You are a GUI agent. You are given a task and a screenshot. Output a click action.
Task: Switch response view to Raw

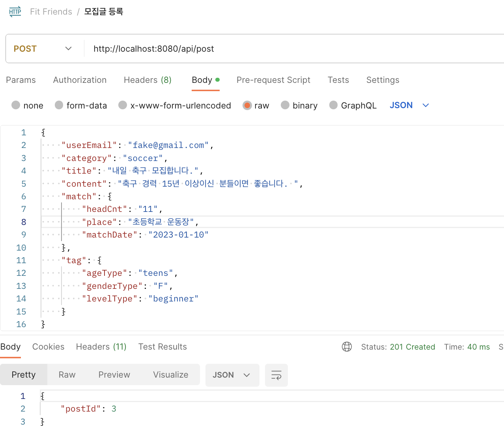67,375
